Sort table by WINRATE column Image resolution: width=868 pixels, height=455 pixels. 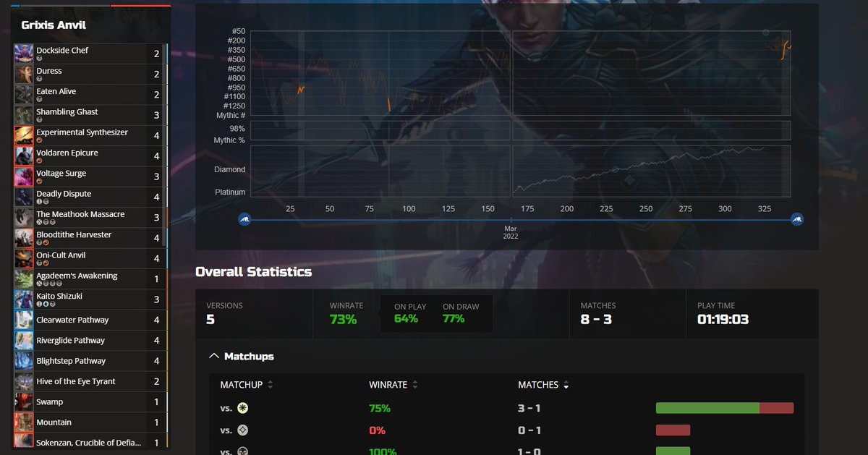pos(393,385)
